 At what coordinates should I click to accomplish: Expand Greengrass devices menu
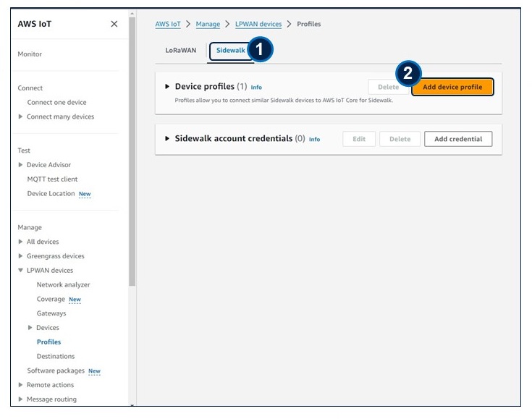20,255
